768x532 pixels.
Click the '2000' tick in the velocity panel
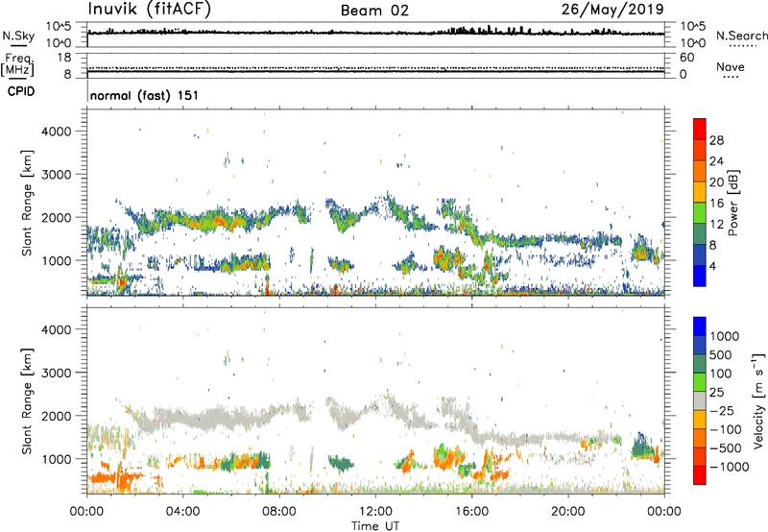click(x=56, y=416)
